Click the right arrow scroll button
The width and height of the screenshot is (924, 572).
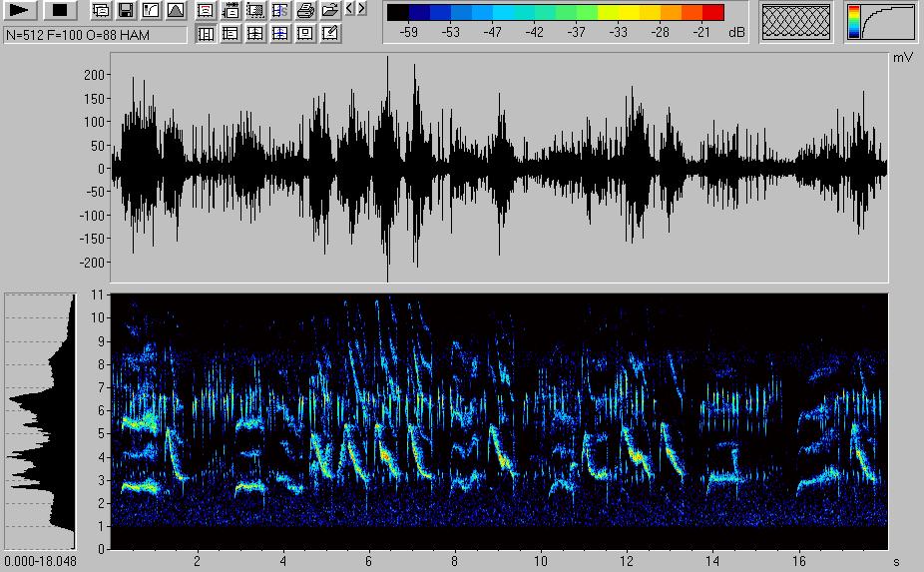(361, 10)
